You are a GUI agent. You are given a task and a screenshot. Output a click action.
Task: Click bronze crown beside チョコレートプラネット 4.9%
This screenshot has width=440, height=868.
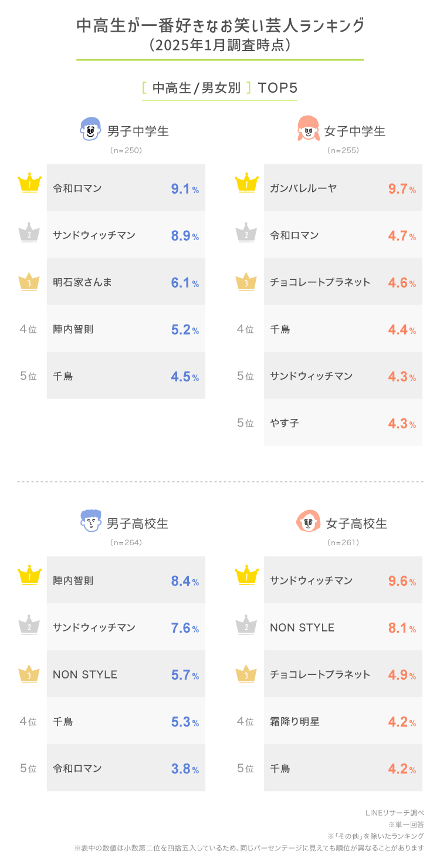click(x=246, y=673)
